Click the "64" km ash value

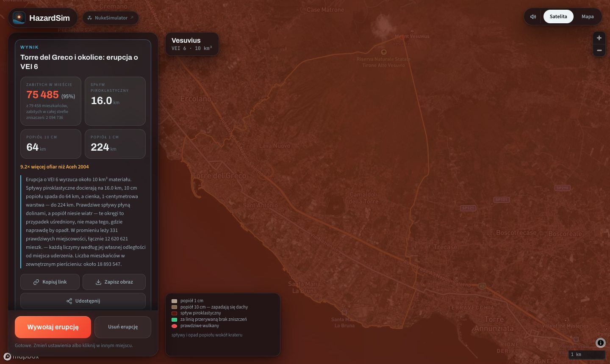(32, 147)
